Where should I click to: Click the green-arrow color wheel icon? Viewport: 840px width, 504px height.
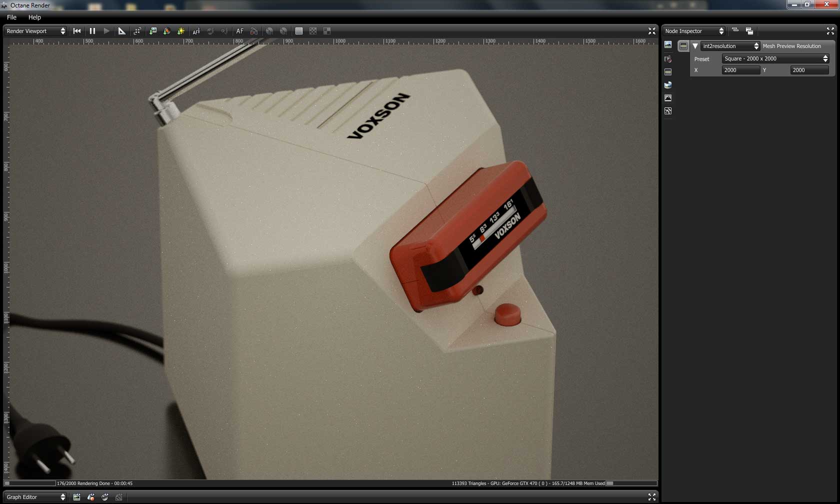tap(167, 31)
